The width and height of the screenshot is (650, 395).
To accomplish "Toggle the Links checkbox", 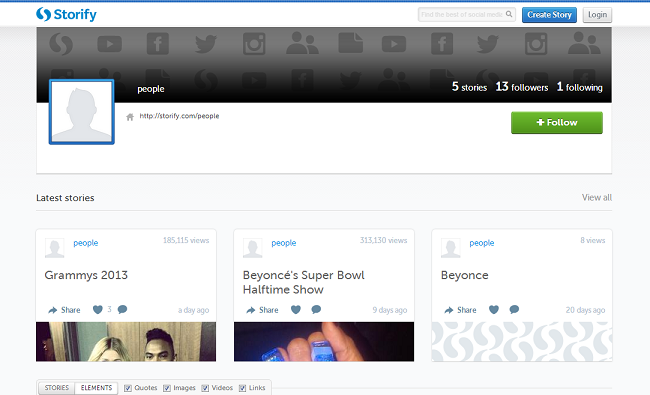I will [x=243, y=388].
